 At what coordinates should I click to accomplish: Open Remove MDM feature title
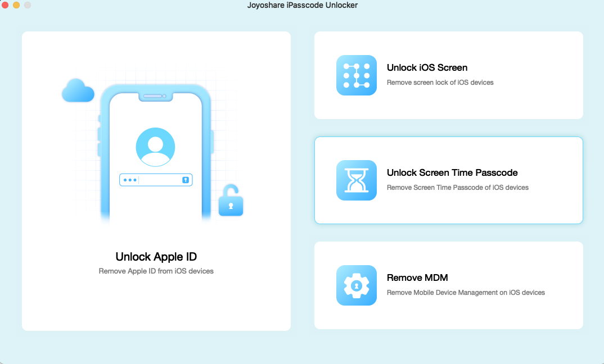(x=417, y=278)
